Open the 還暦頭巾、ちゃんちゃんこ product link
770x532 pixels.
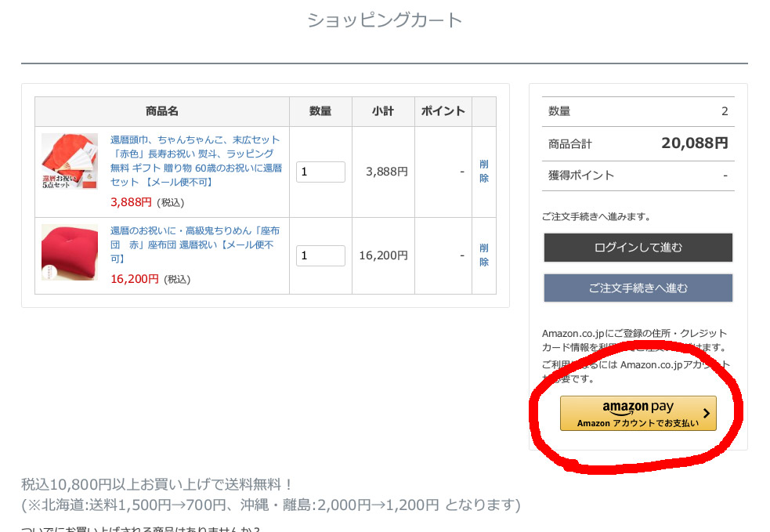pyautogui.click(x=194, y=161)
